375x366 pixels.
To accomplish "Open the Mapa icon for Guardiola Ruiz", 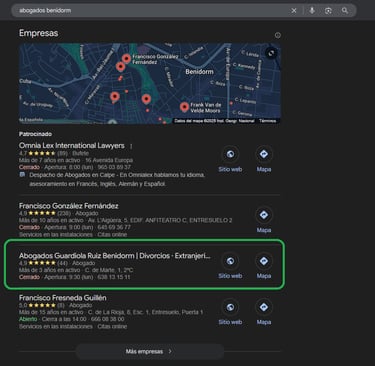I will tap(264, 261).
